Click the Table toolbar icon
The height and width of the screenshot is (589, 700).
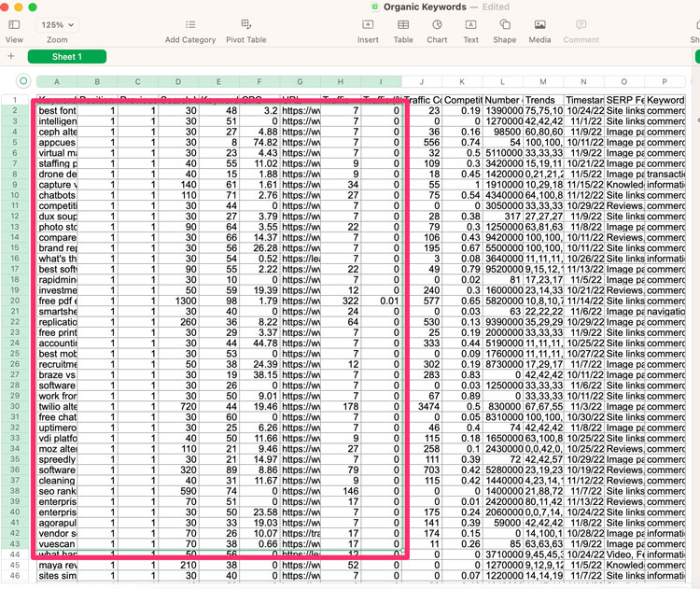(x=403, y=24)
